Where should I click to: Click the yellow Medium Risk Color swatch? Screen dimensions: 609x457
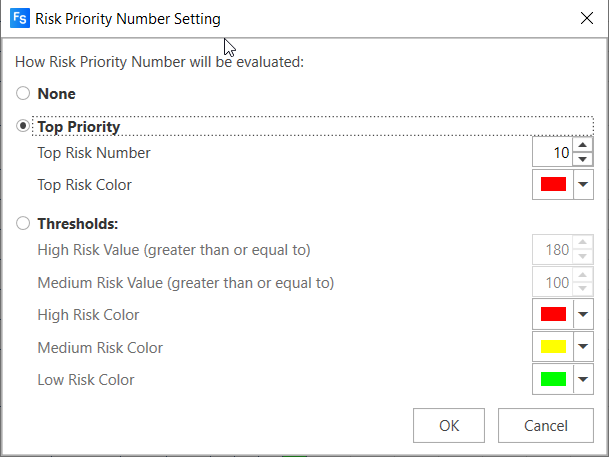[553, 348]
